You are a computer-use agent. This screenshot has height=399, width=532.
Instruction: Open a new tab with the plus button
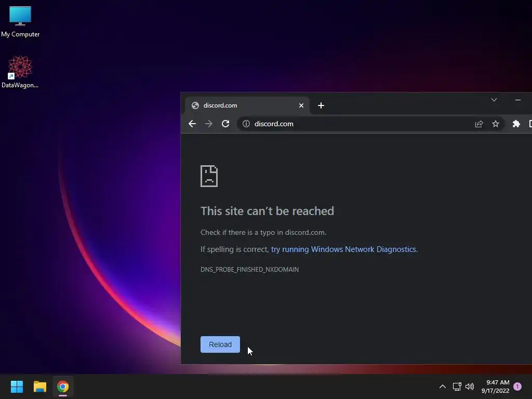[321, 105]
